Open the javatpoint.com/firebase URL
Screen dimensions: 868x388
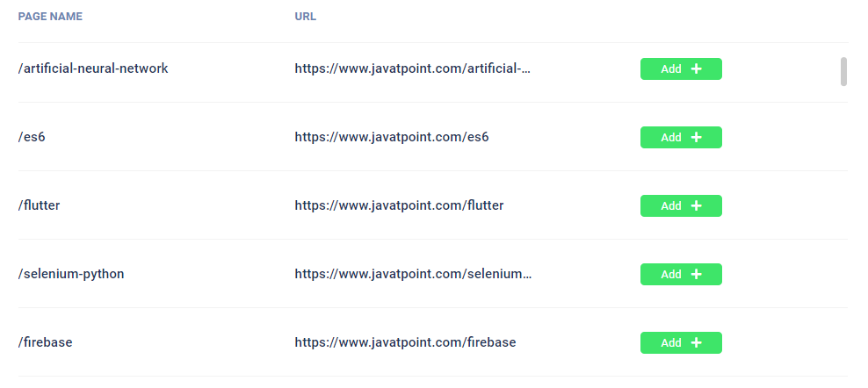coord(405,342)
